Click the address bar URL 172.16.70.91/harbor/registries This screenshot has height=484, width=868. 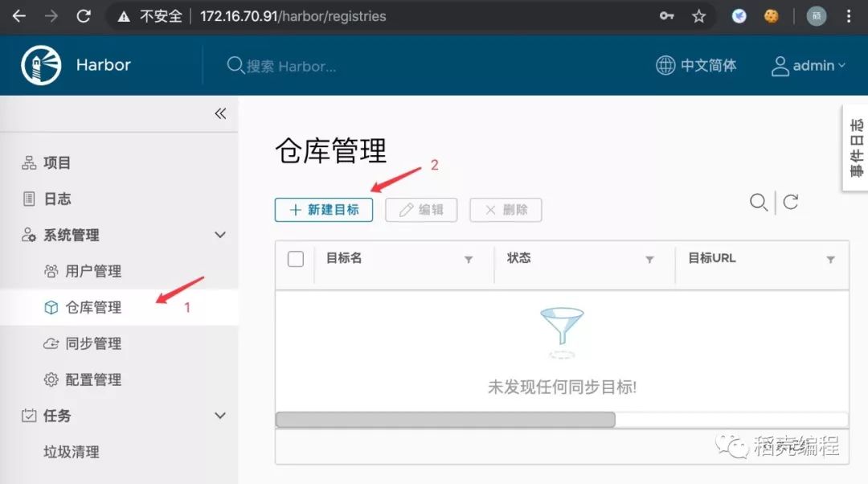click(293, 16)
